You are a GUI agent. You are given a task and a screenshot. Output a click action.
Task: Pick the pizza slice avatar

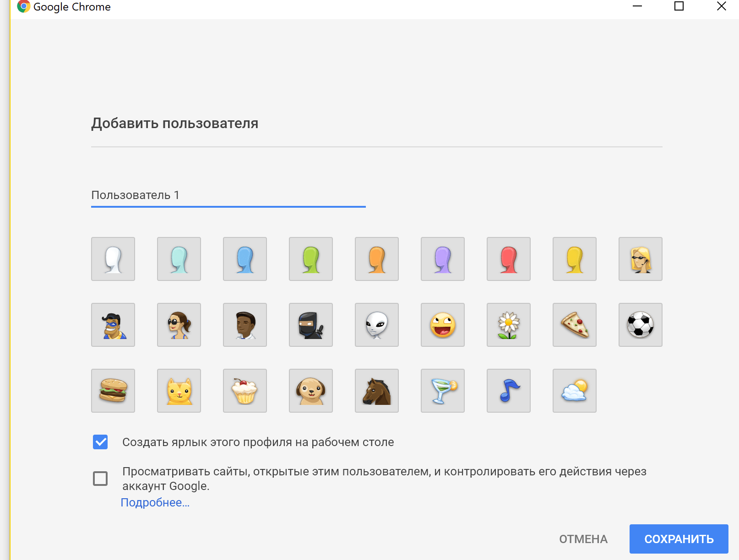point(575,325)
